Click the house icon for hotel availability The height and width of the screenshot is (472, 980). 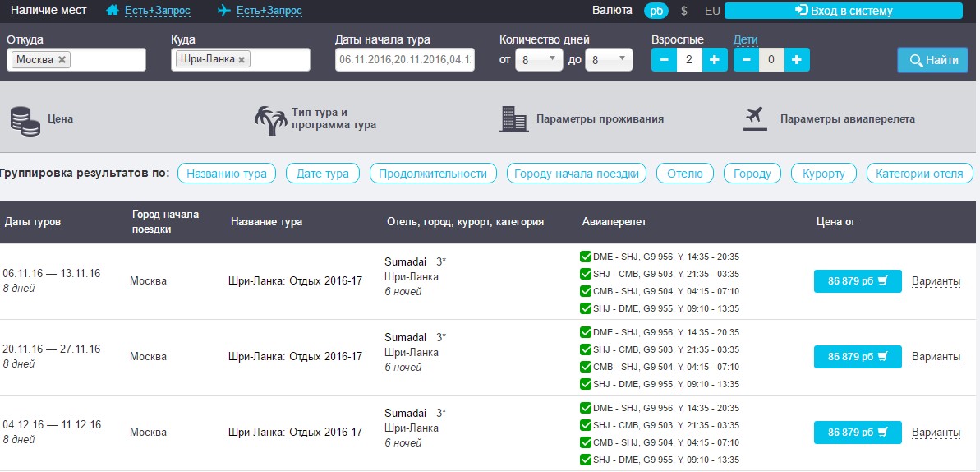(113, 11)
